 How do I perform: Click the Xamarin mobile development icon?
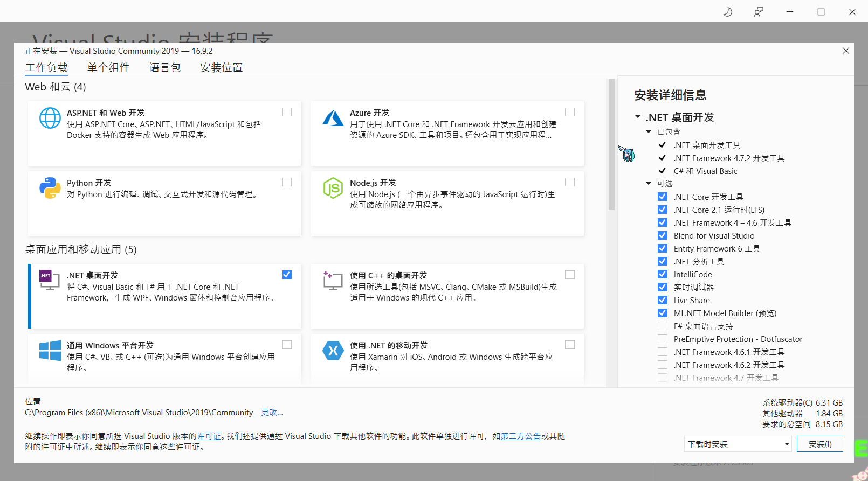pyautogui.click(x=333, y=351)
